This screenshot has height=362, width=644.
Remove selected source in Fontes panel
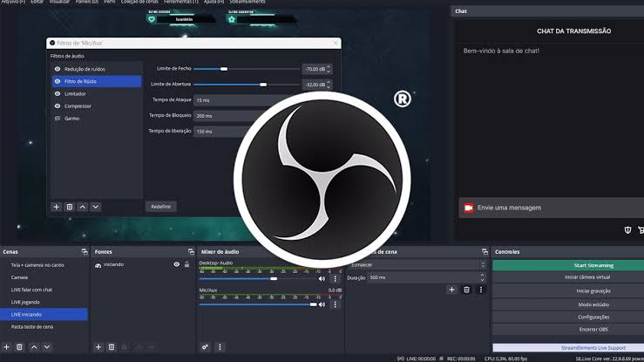[x=112, y=347]
